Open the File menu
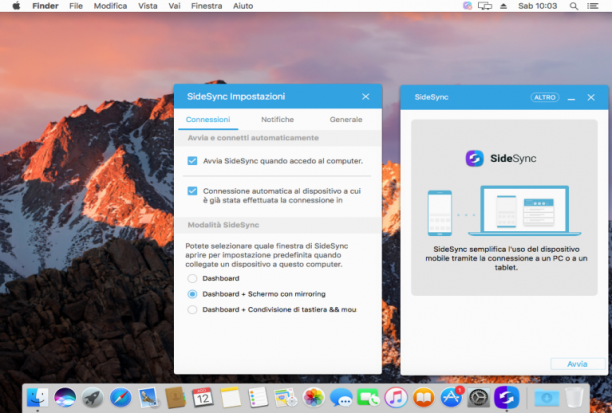The width and height of the screenshot is (612, 413). (76, 6)
